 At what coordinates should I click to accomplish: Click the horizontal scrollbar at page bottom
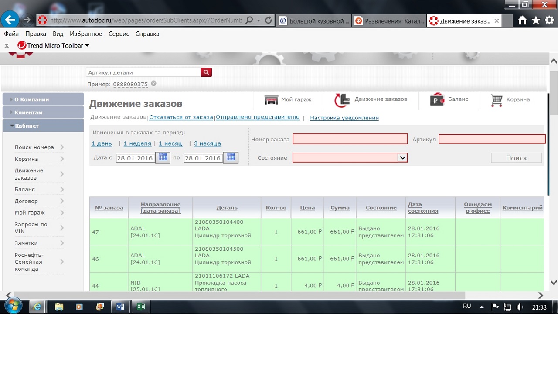pos(239,296)
